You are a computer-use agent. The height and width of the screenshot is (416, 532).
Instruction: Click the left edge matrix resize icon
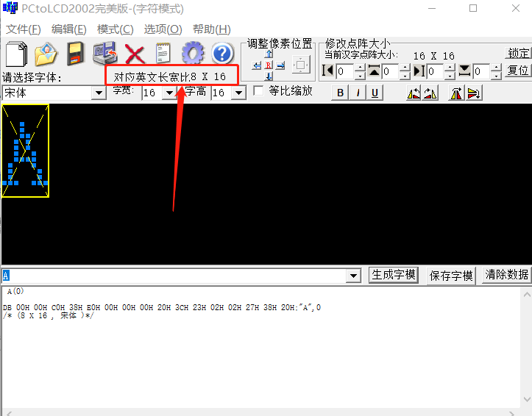[x=327, y=71]
